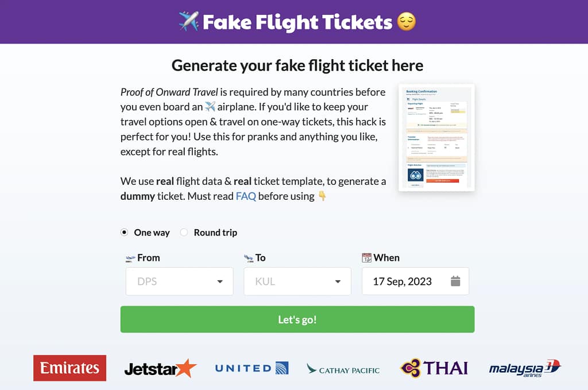The image size is (588, 390).
Task: Click the landing plane icon beside To
Action: (x=249, y=257)
